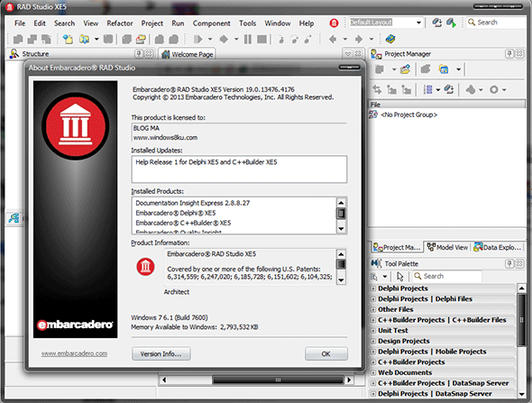Click the Open Project toolbar icon

coord(141,40)
